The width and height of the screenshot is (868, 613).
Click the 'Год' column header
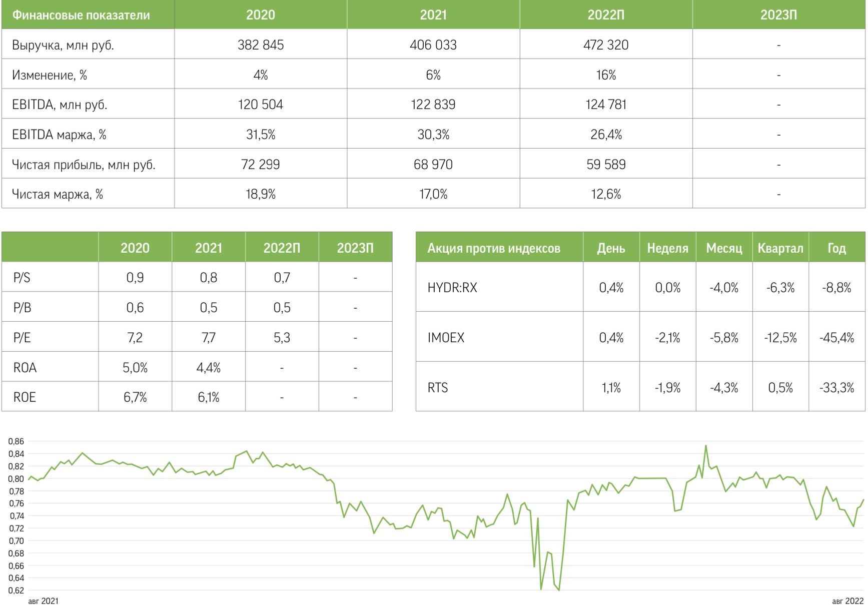click(836, 248)
